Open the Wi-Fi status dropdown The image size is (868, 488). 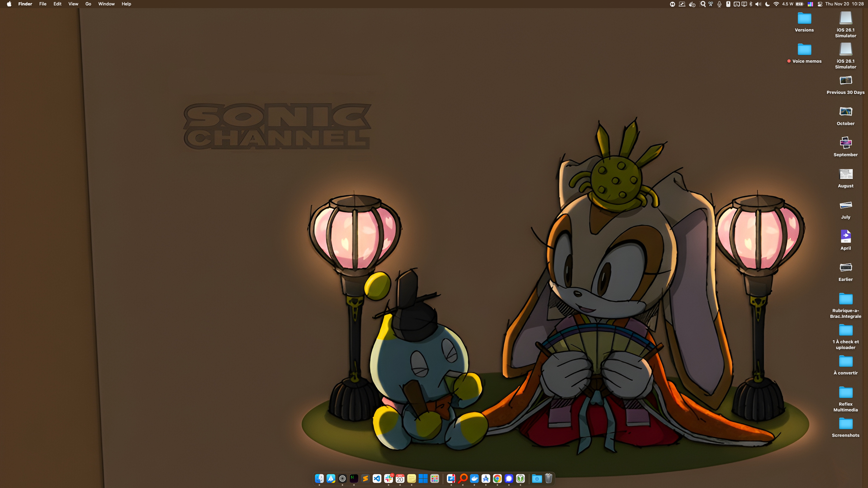click(776, 4)
